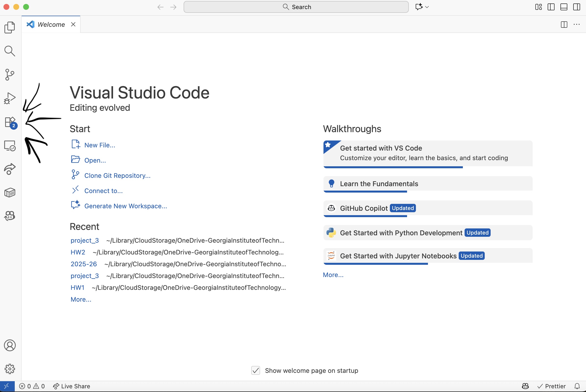Open the Containers view icon

(10, 193)
